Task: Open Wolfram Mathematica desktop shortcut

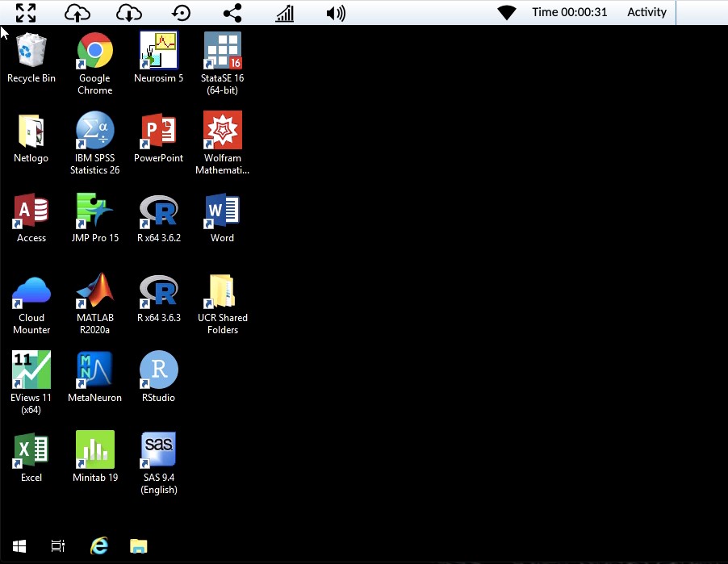Action: coord(223,131)
